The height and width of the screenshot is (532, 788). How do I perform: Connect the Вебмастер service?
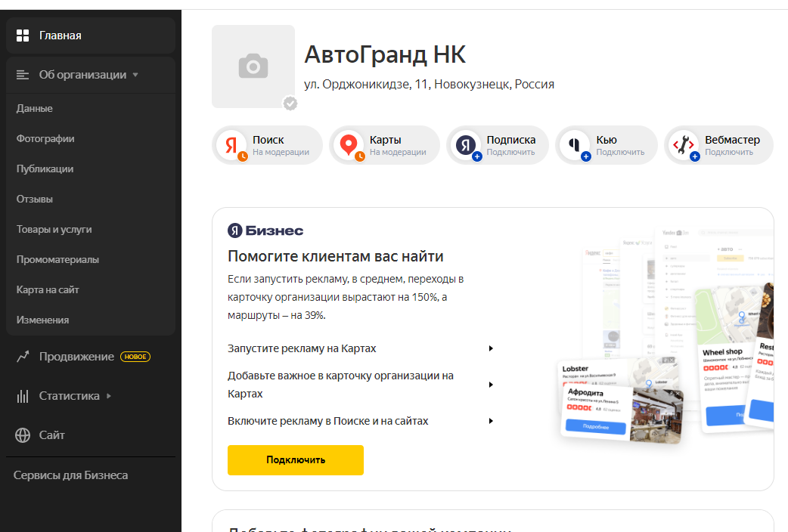718,145
